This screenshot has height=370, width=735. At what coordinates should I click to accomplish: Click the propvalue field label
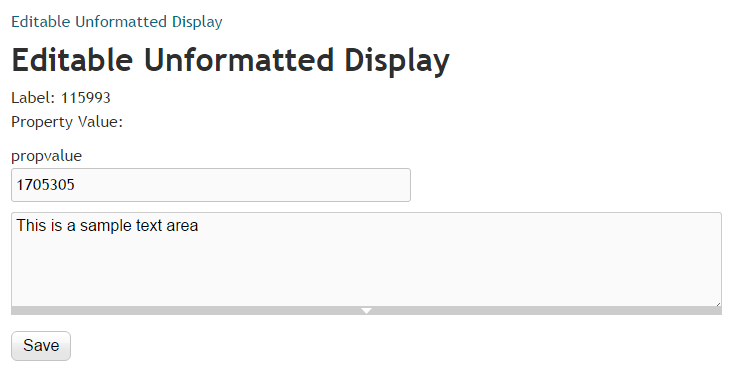[x=46, y=156]
